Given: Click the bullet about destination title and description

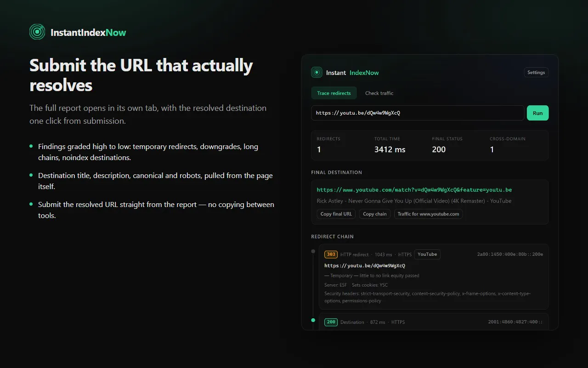Looking at the screenshot, I should pos(155,181).
